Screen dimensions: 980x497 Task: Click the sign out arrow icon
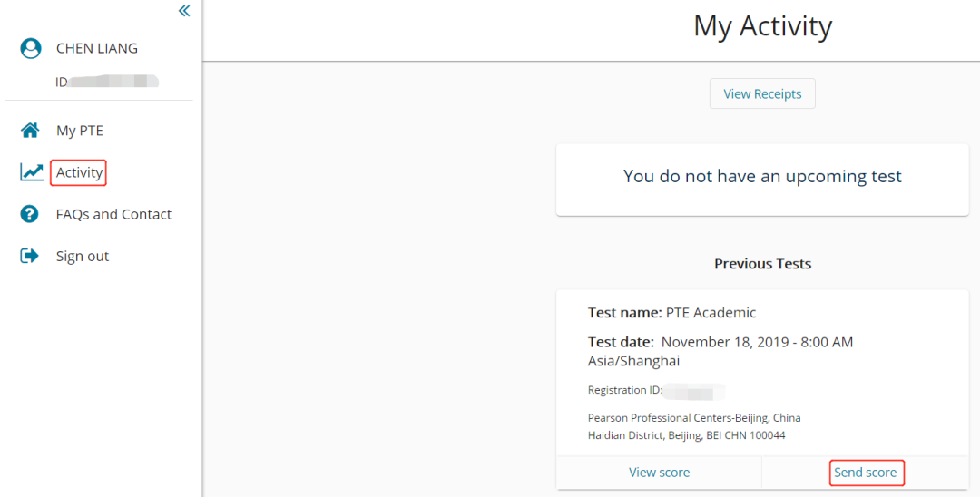(x=30, y=256)
